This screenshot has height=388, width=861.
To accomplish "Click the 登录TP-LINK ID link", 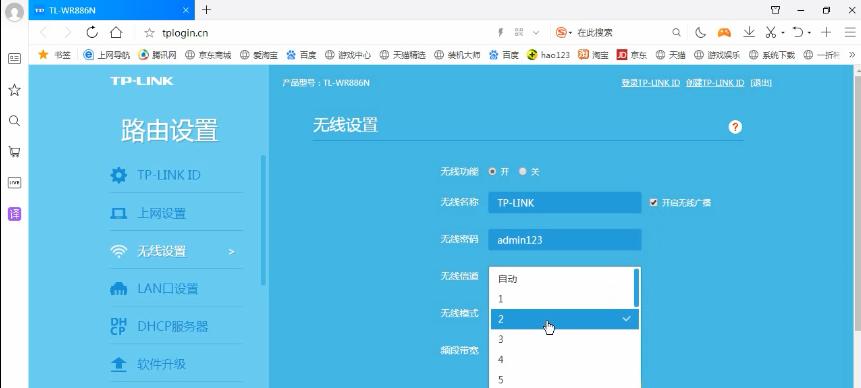I will tap(650, 83).
